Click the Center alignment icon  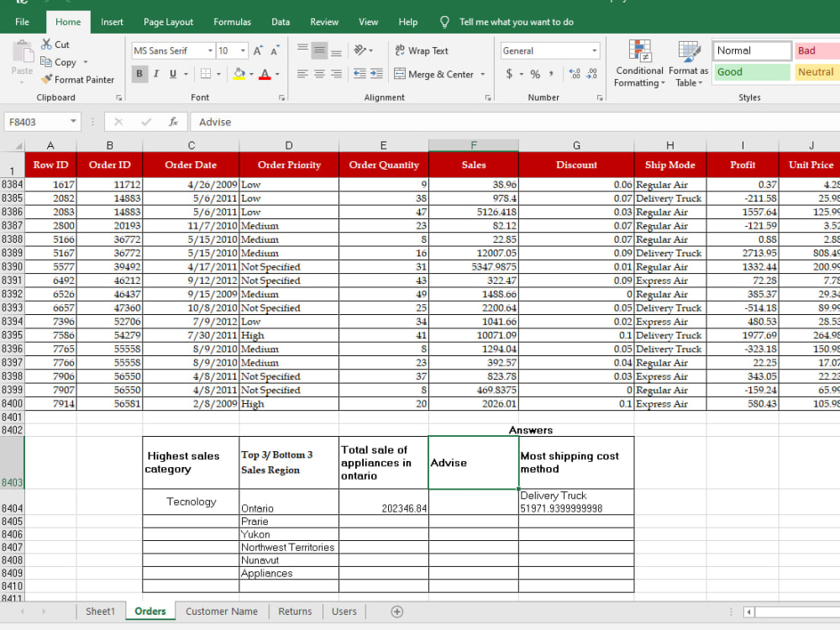[319, 74]
